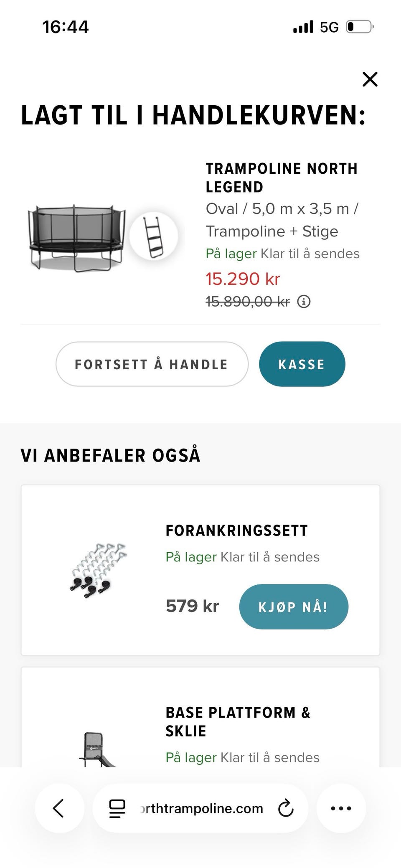Viewport: 401px width, 868px height.
Task: Close the added-to-cart popup
Action: 370,79
